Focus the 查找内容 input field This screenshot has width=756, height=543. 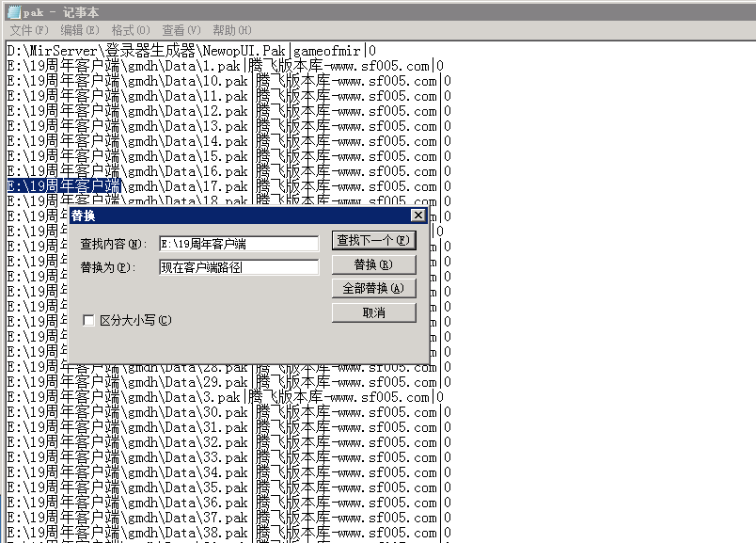(x=239, y=244)
